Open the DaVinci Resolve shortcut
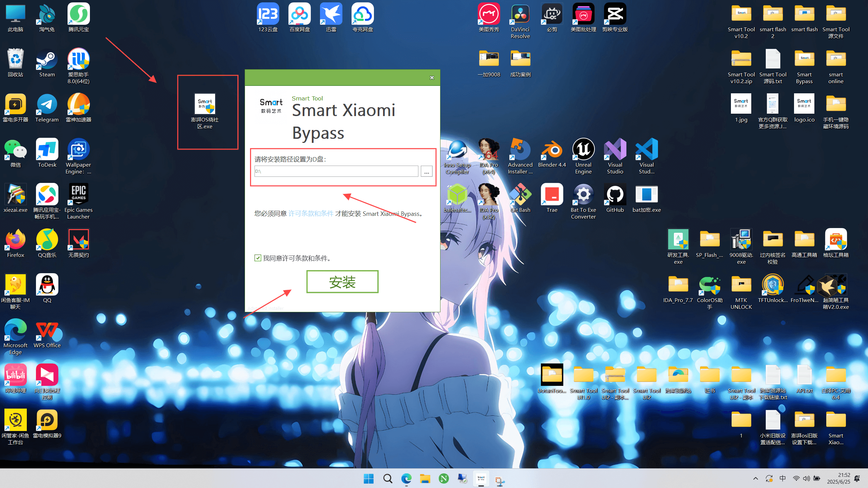Screen dimensions: 868x488 [x=520, y=21]
